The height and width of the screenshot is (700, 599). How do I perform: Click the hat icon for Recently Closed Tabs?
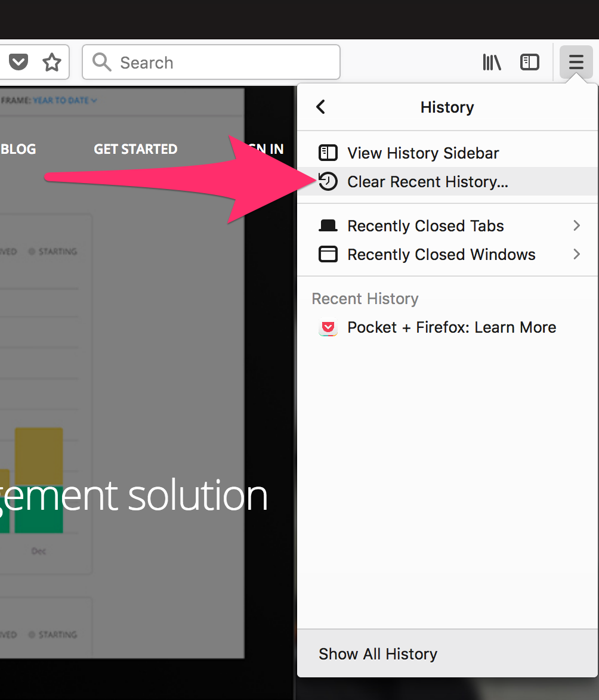[x=328, y=226]
